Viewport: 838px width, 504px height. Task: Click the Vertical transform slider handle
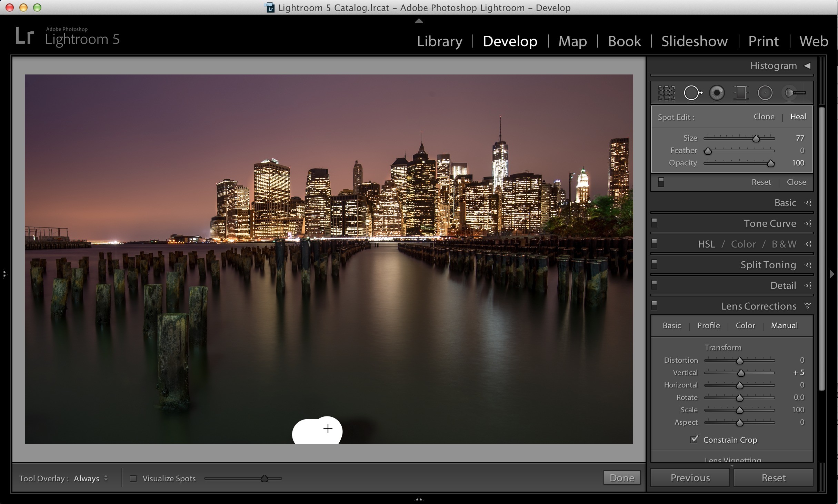pyautogui.click(x=741, y=373)
